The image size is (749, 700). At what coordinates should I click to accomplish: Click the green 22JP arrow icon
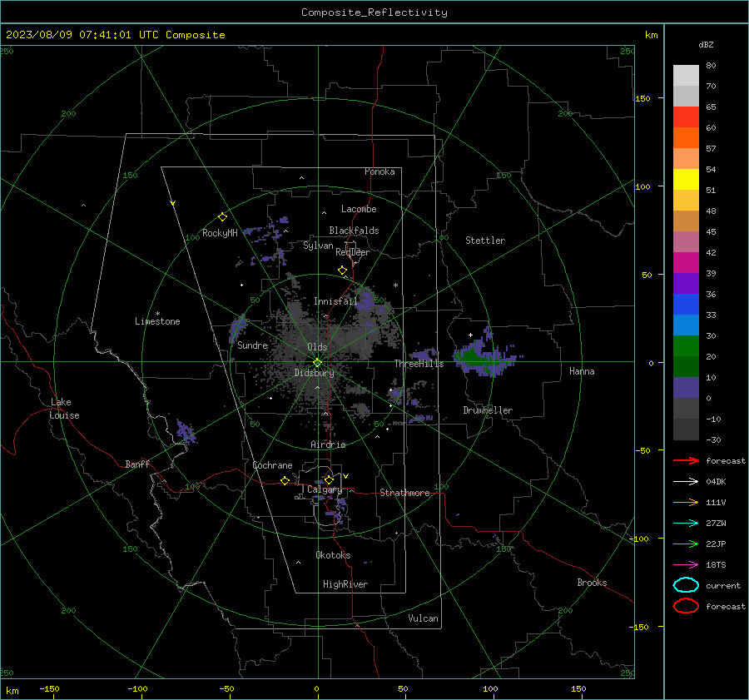coord(686,544)
